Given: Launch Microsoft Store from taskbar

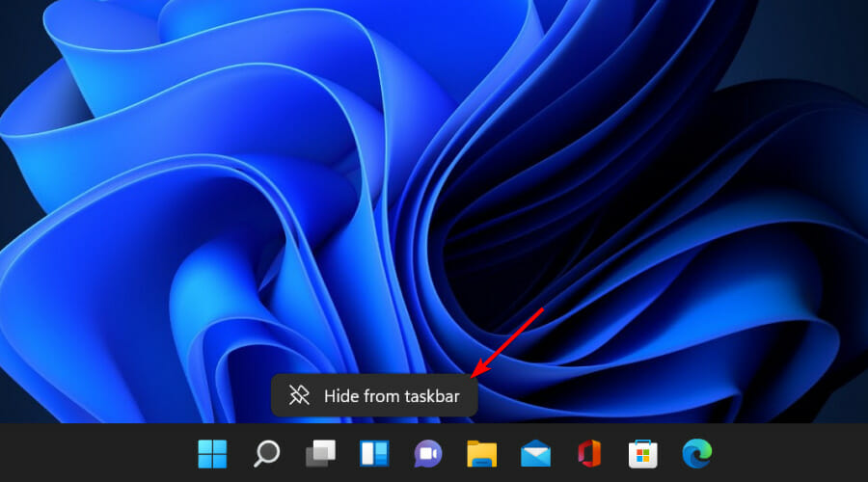Looking at the screenshot, I should 642,454.
